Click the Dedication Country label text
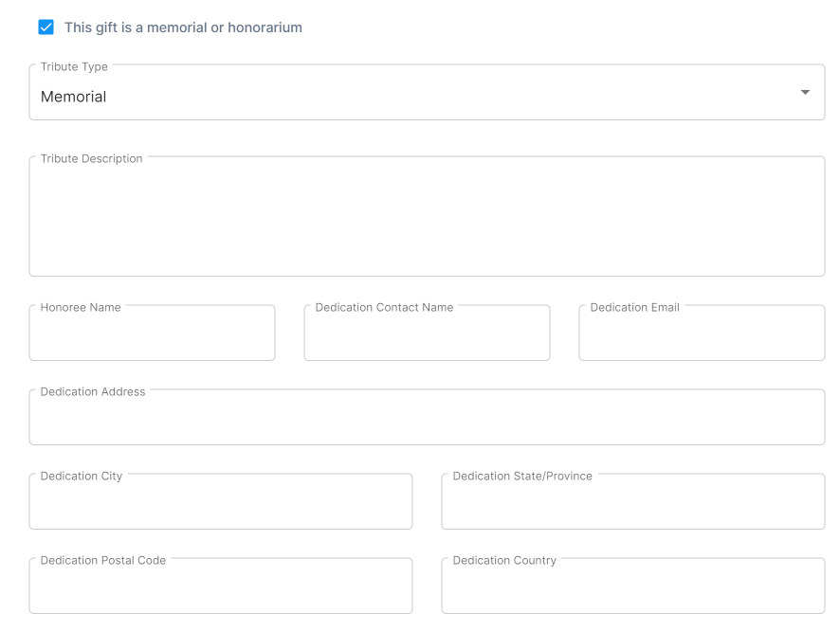840x631 pixels. coord(504,561)
